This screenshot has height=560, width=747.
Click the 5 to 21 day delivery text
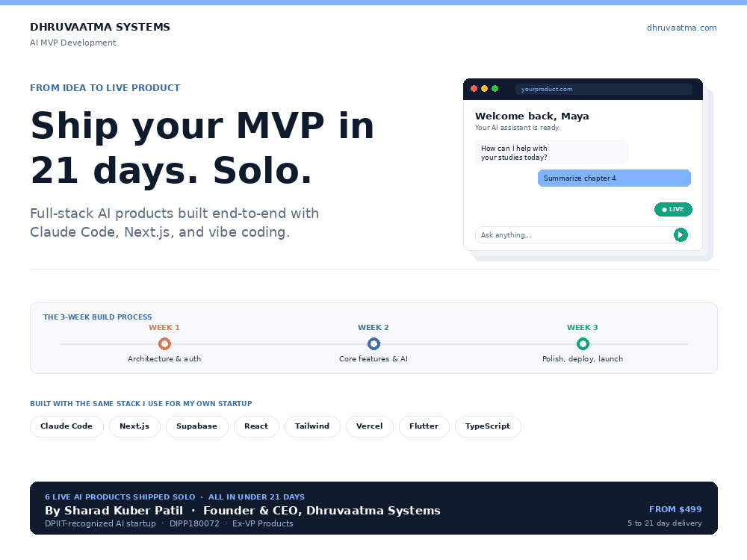point(665,523)
